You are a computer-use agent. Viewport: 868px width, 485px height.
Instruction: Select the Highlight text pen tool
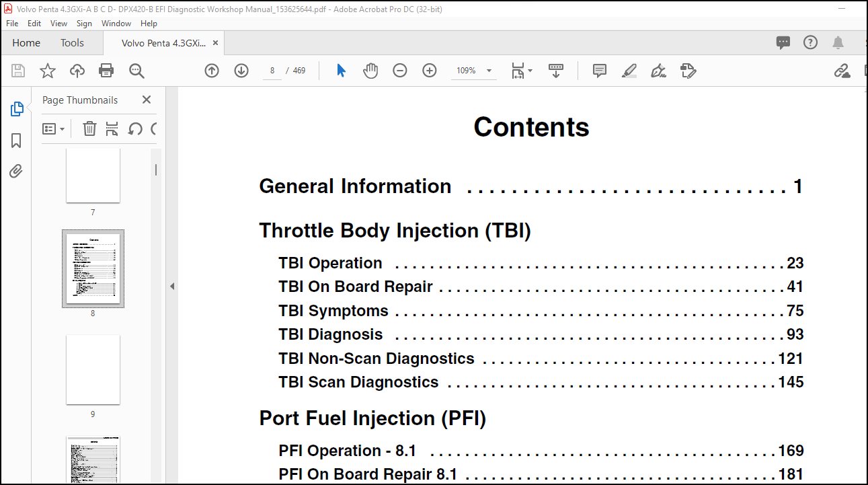coord(629,71)
